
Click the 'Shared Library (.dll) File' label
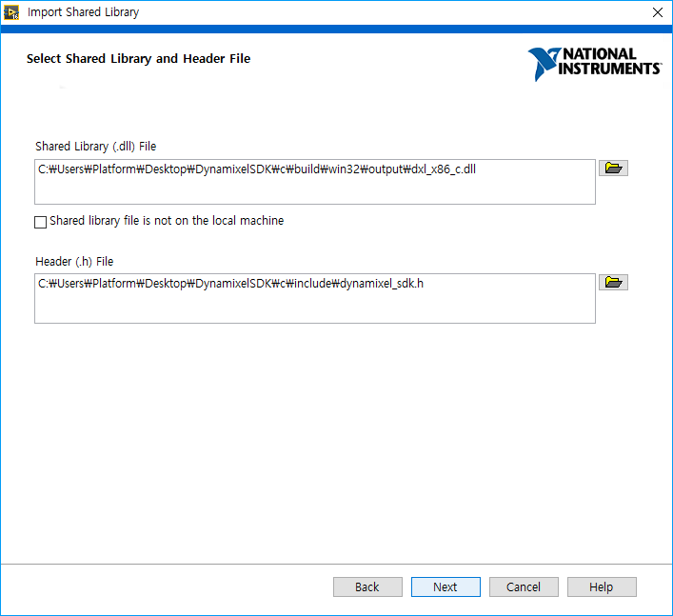95,147
